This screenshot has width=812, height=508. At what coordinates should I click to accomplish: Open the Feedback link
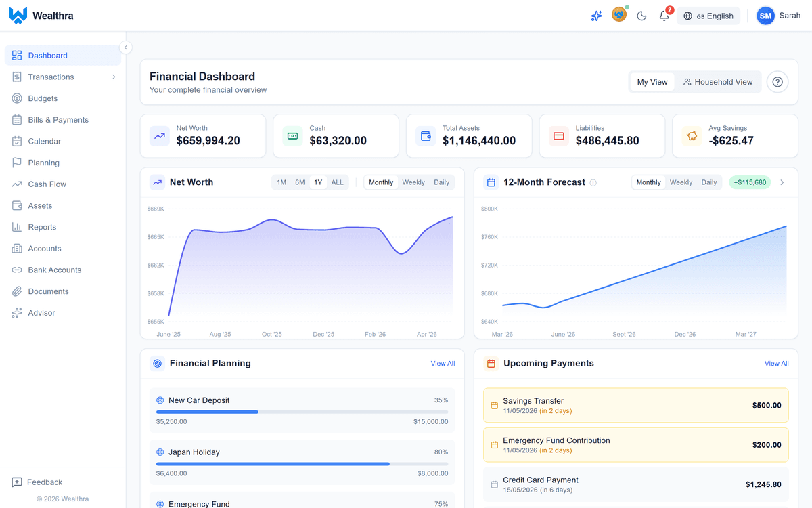tap(37, 482)
